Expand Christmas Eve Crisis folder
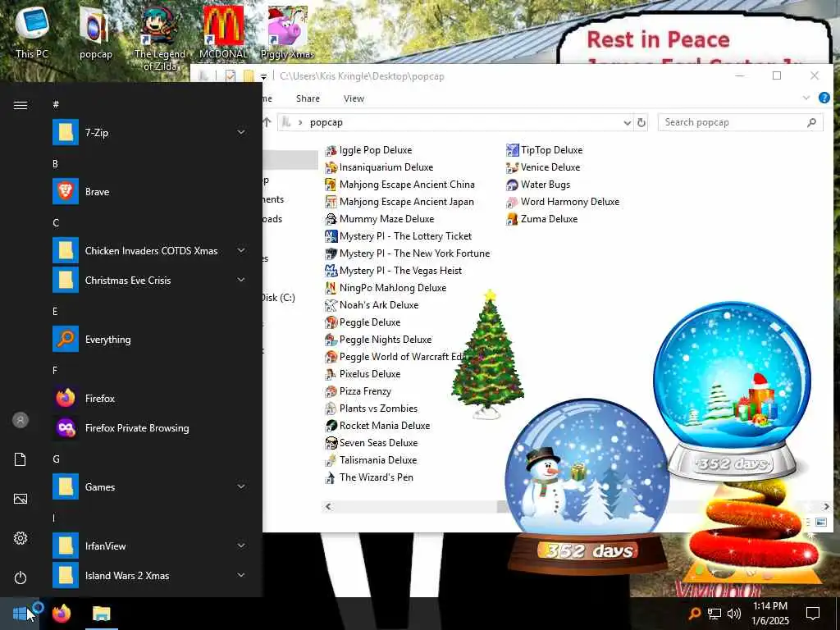 (241, 281)
